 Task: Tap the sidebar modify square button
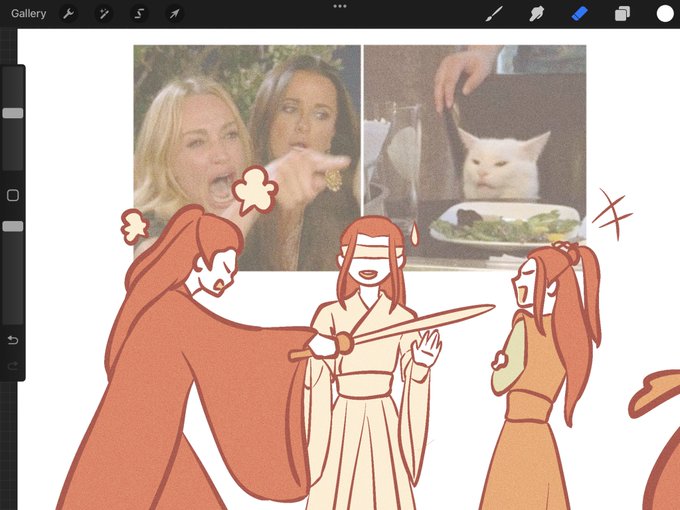(x=13, y=195)
